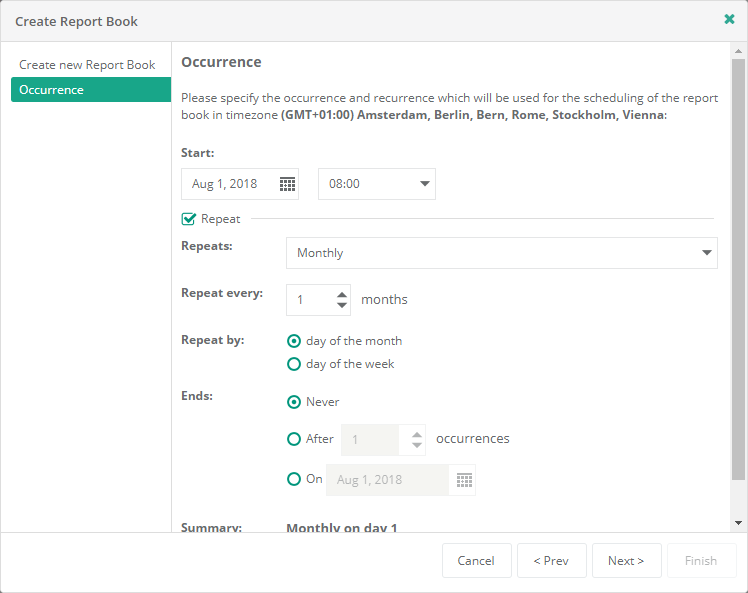Proceed with the Next button

pyautogui.click(x=626, y=561)
